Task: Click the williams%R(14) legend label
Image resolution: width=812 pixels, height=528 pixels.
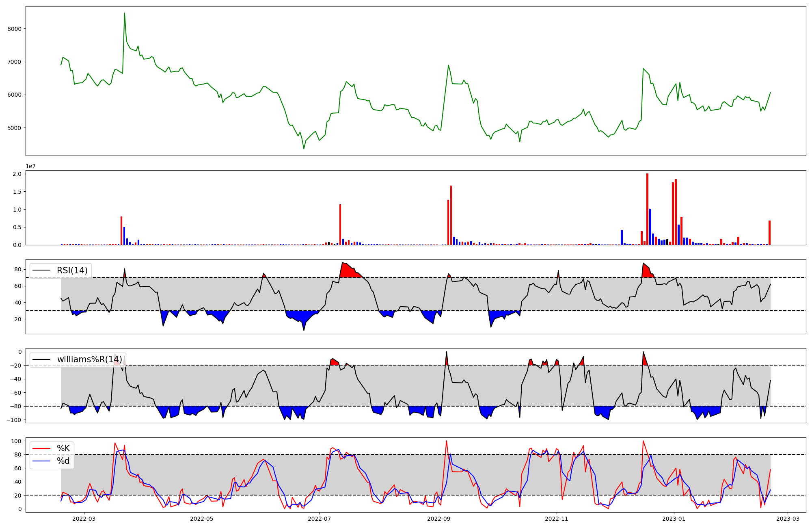Action: pos(89,359)
